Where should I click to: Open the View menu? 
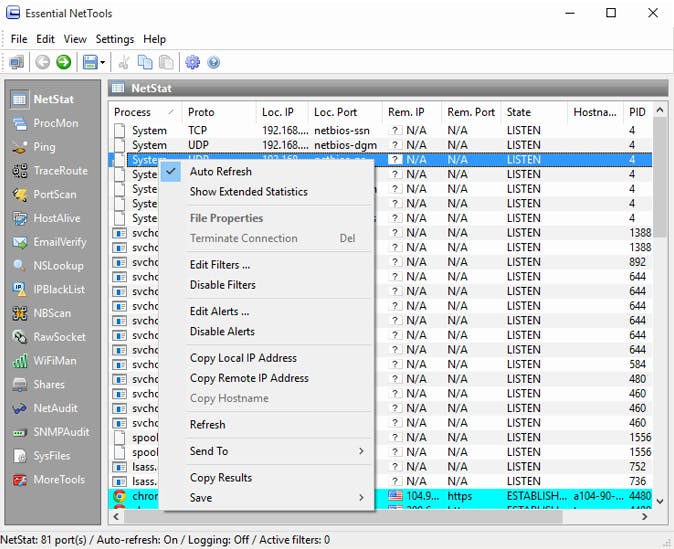coord(75,39)
